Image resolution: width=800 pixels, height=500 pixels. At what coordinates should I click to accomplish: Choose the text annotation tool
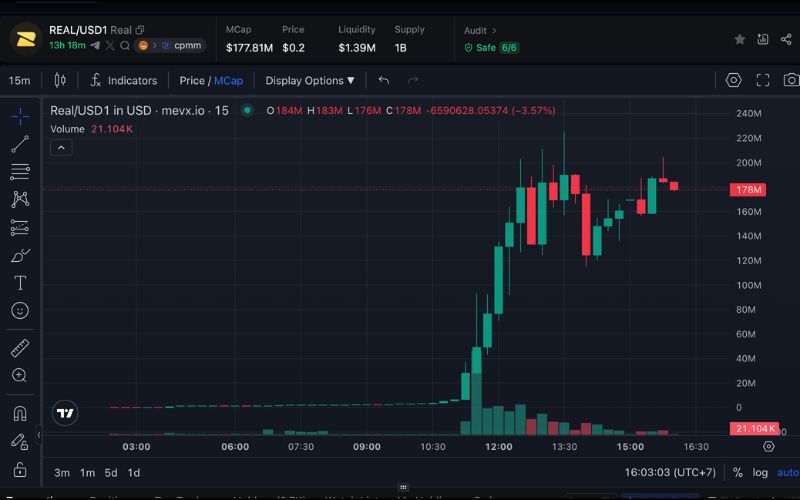point(19,283)
